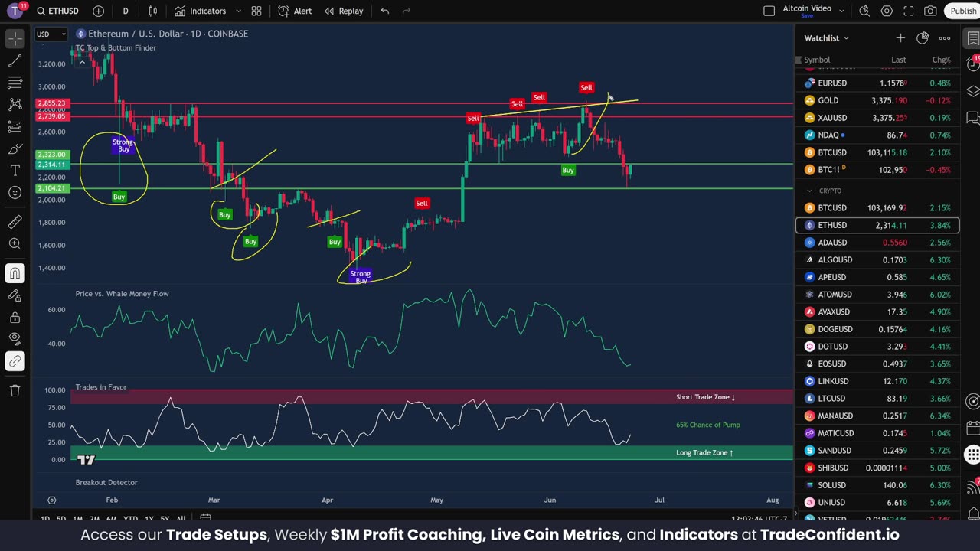
Task: Open the Fibonacci retracement tools
Action: click(x=15, y=82)
